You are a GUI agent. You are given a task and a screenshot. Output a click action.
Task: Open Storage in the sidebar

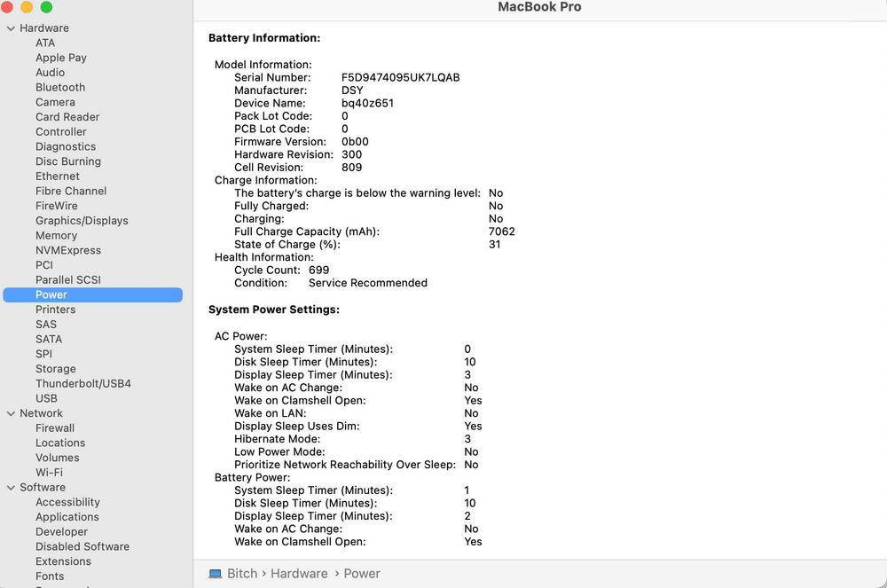coord(55,369)
